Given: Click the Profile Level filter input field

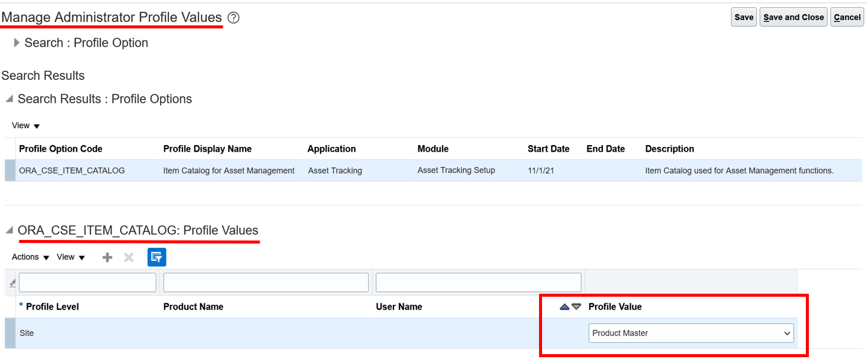Looking at the screenshot, I should tap(88, 283).
